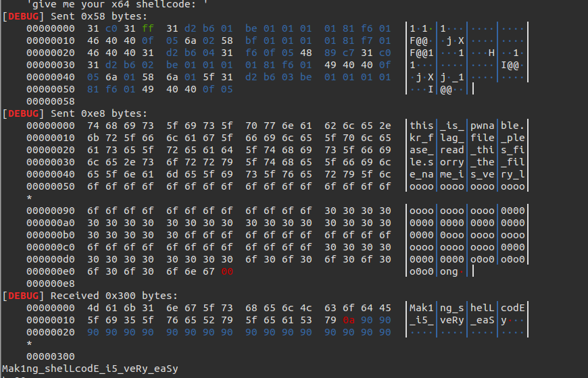This screenshot has width=588, height=378.
Task: Click the ASCII chunk 'le.s'
Action: [x=422, y=162]
